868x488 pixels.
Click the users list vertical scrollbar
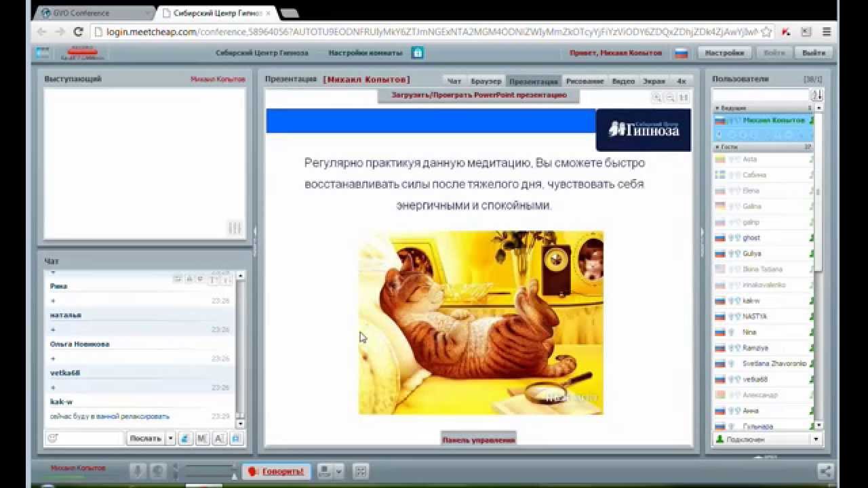tap(818, 266)
